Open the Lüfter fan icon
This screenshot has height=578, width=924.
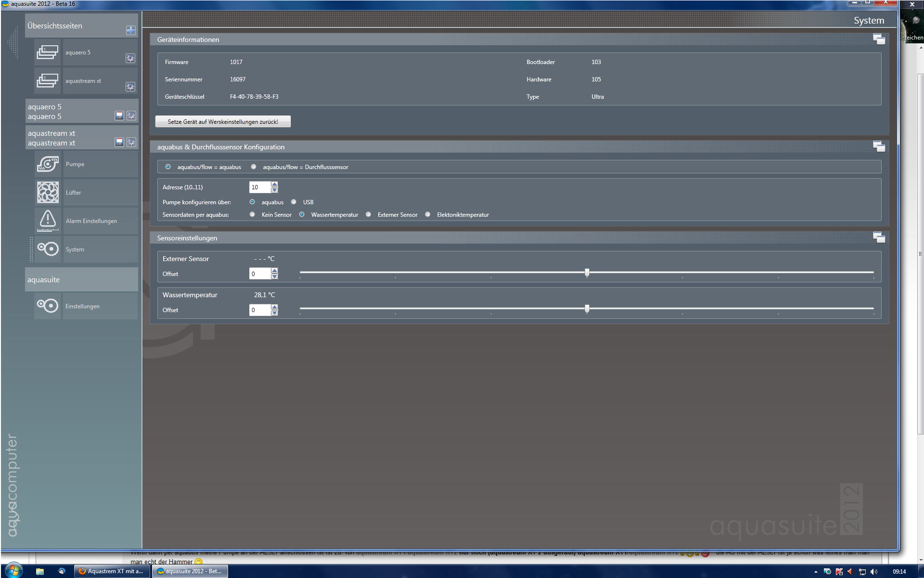(48, 193)
